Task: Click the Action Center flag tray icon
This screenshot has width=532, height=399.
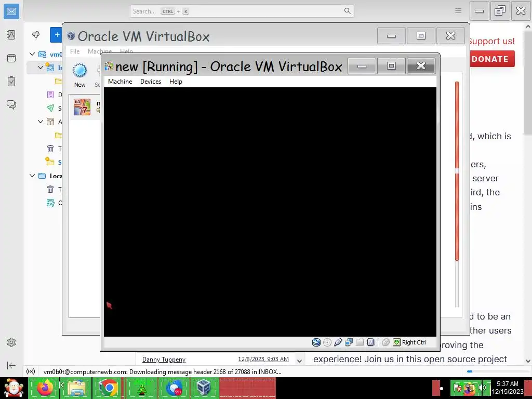Action: click(458, 388)
